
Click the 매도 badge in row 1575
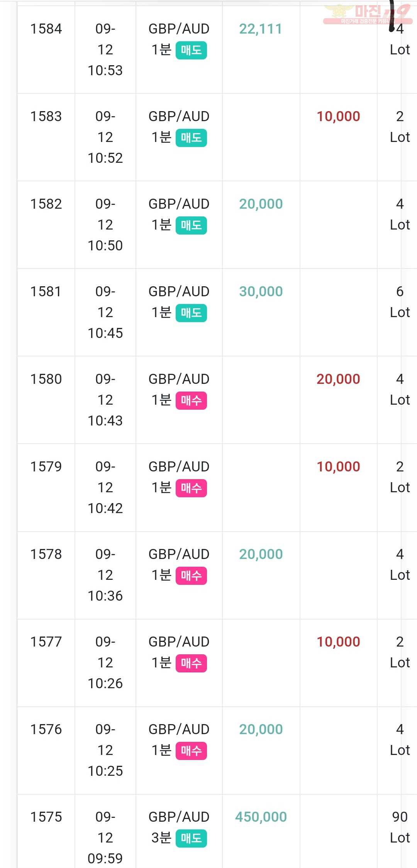point(191,839)
